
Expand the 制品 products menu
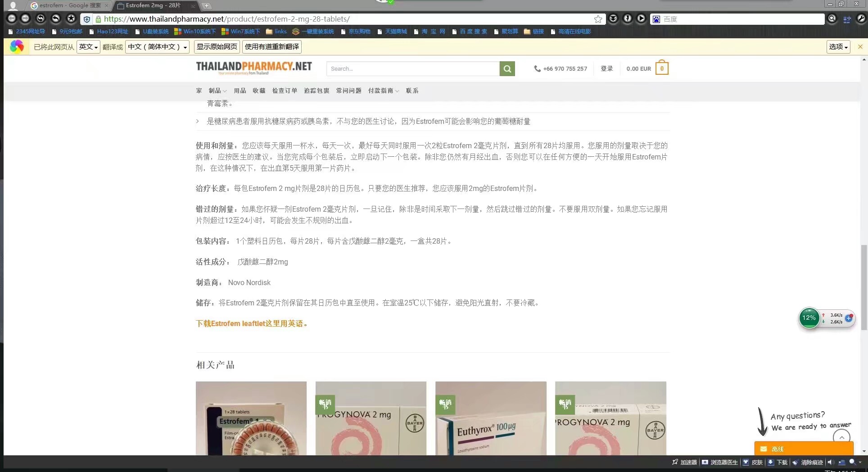click(217, 91)
